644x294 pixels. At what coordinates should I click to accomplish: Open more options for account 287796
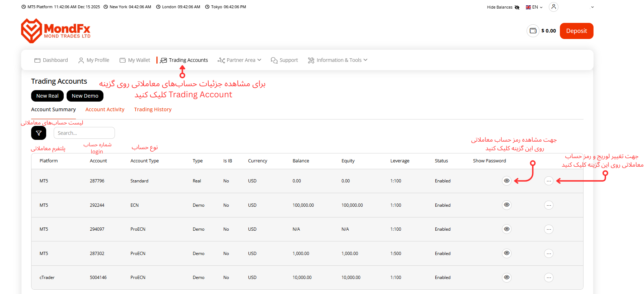[x=548, y=181]
